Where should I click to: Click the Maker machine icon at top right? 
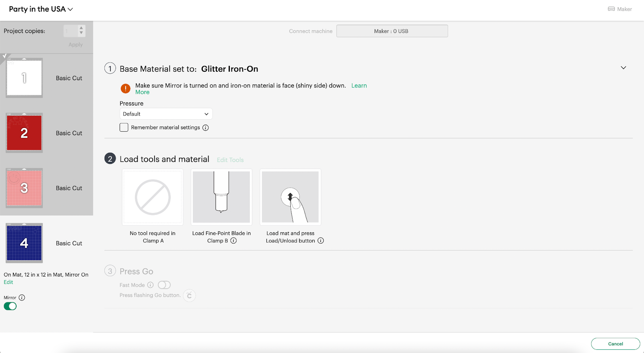coord(611,9)
